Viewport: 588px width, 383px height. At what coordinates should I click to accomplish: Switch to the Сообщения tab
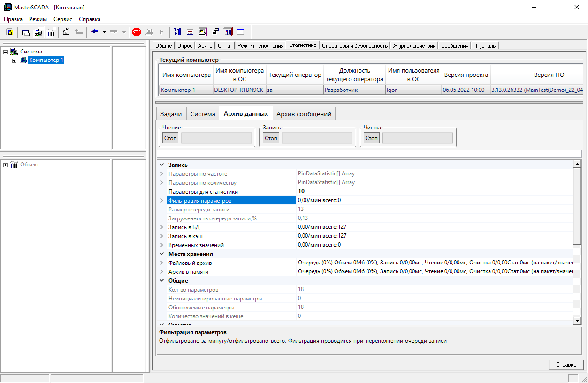455,46
